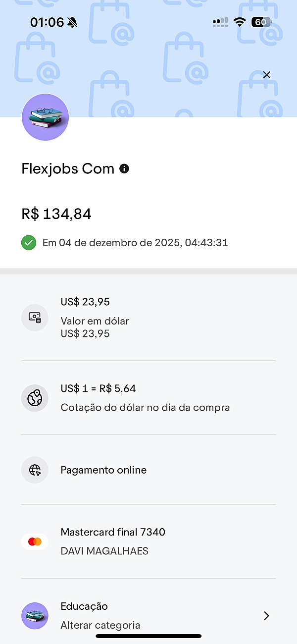The image size is (297, 644).
Task: Tap the info icon beside Flexjobs Com
Action: click(124, 169)
